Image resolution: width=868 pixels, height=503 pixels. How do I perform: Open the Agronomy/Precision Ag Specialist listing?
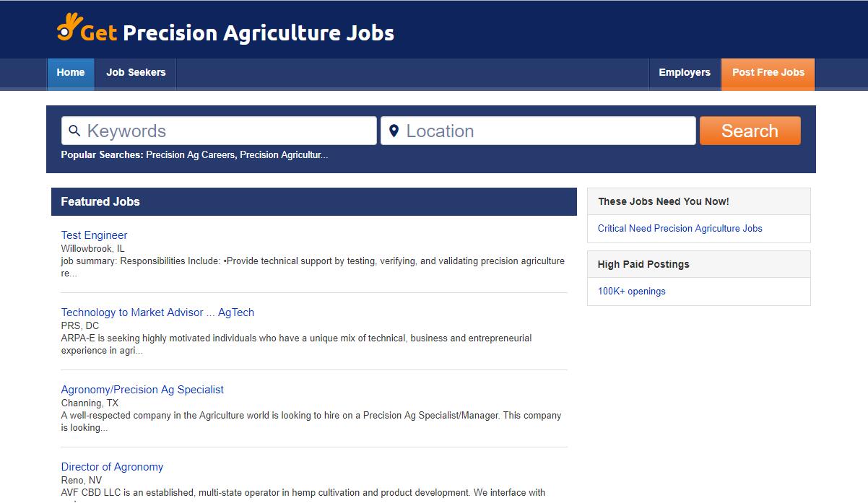(x=142, y=390)
